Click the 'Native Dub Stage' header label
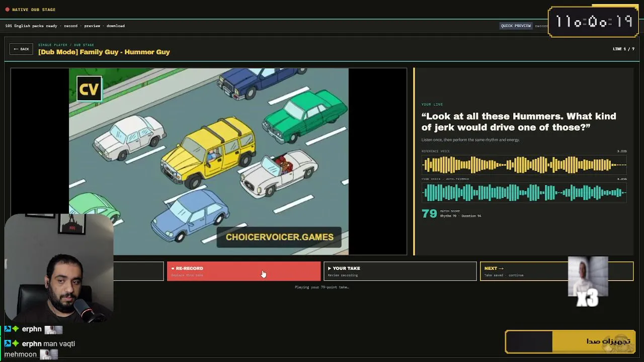The height and width of the screenshot is (362, 644). point(34,10)
